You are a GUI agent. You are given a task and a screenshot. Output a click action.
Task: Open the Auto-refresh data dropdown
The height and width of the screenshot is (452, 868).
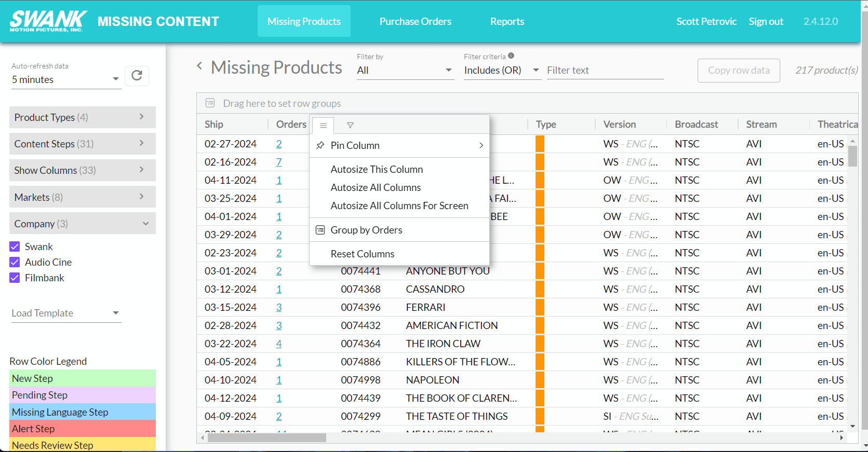coord(66,79)
